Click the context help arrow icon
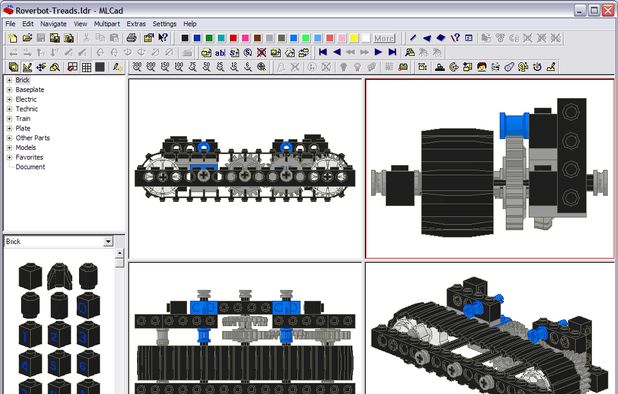 click(x=163, y=38)
